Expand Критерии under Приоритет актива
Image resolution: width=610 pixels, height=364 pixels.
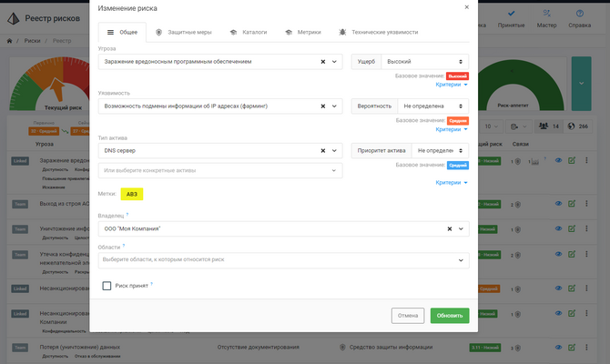point(452,182)
